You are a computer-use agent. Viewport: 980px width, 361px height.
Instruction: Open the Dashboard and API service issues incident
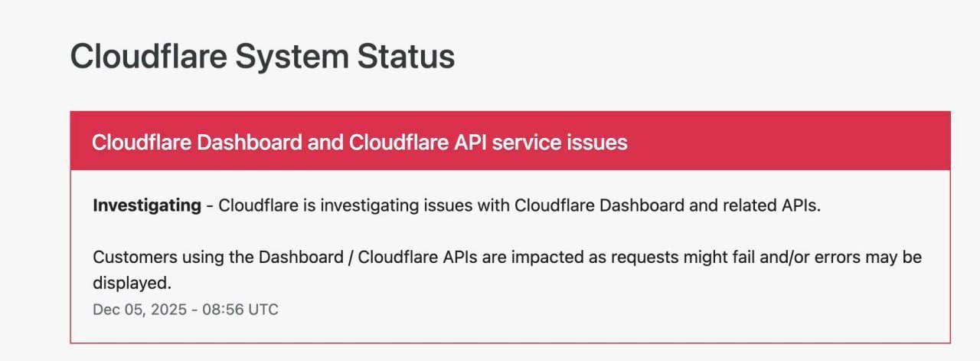[359, 143]
